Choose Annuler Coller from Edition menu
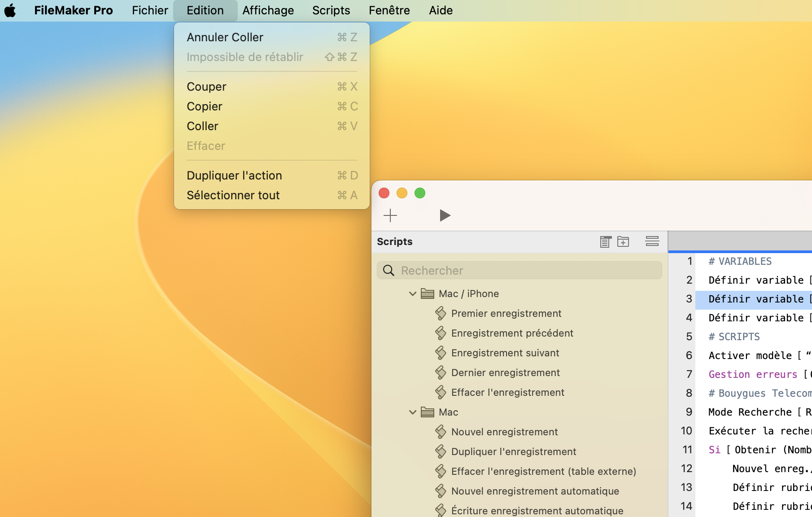Image resolution: width=812 pixels, height=517 pixels. pos(272,37)
